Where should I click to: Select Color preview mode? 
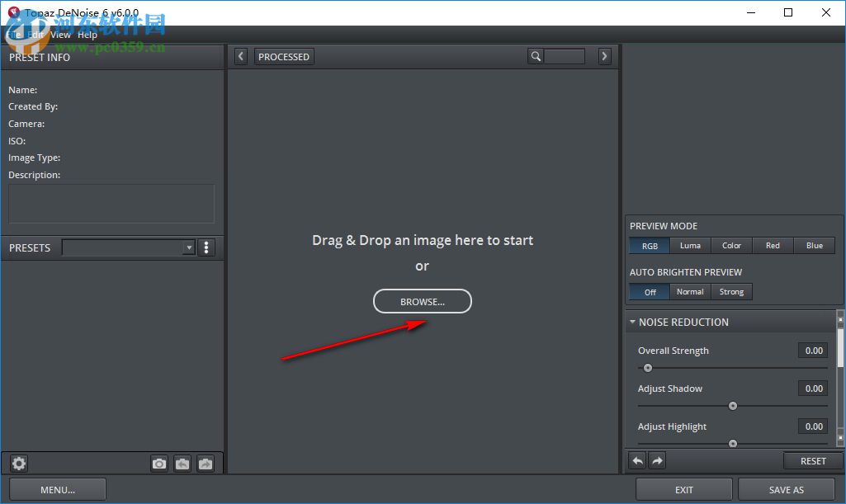pyautogui.click(x=731, y=246)
